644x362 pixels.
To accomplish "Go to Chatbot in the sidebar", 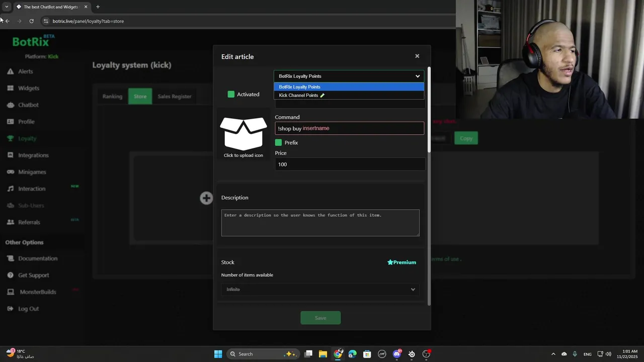I will (x=28, y=105).
